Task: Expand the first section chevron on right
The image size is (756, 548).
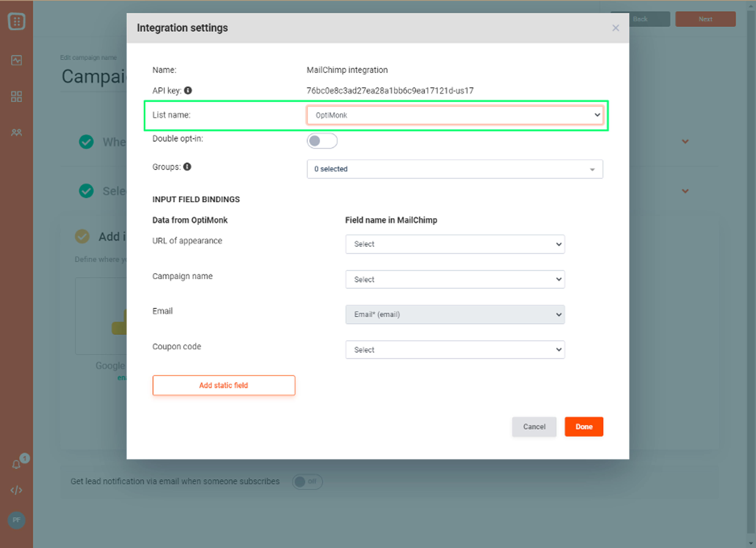Action: click(685, 141)
